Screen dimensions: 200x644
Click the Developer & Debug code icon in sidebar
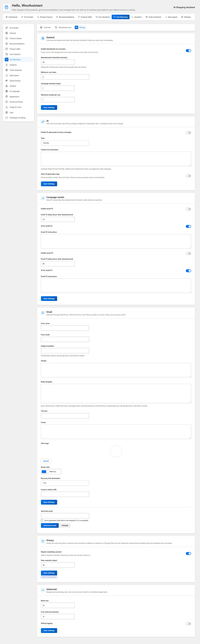[6, 118]
